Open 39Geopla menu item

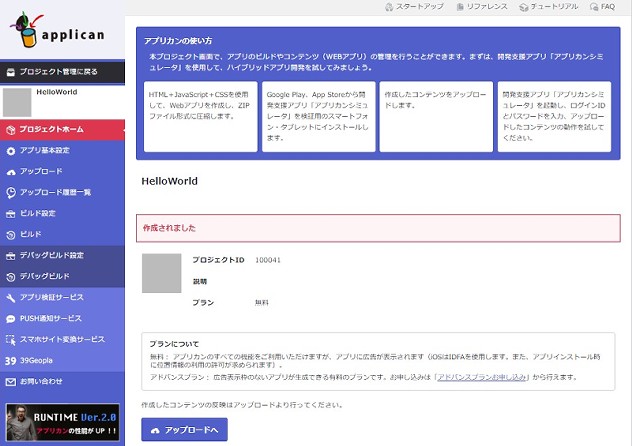tap(62, 360)
